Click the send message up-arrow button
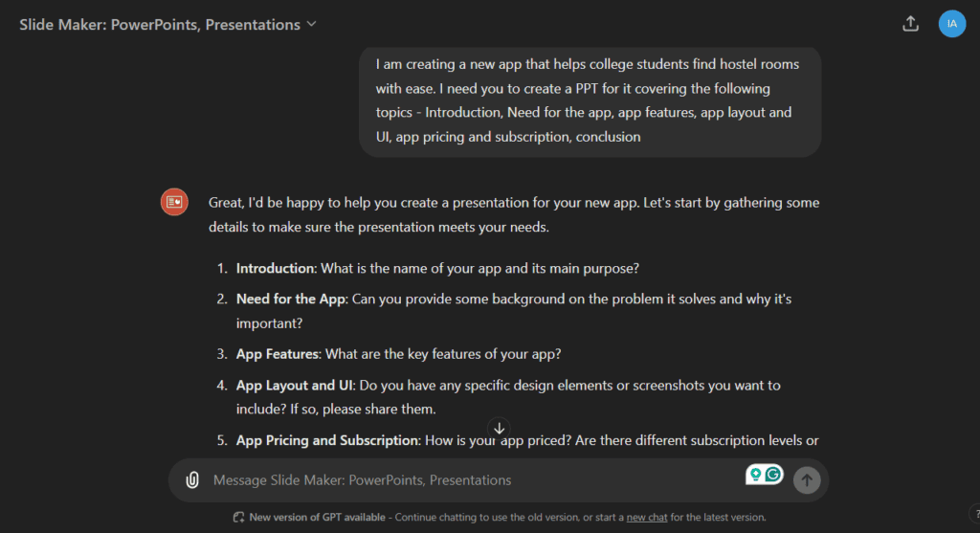 tap(807, 479)
